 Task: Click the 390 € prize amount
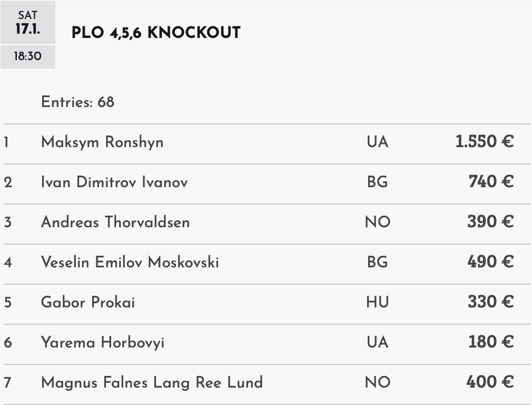click(x=490, y=222)
